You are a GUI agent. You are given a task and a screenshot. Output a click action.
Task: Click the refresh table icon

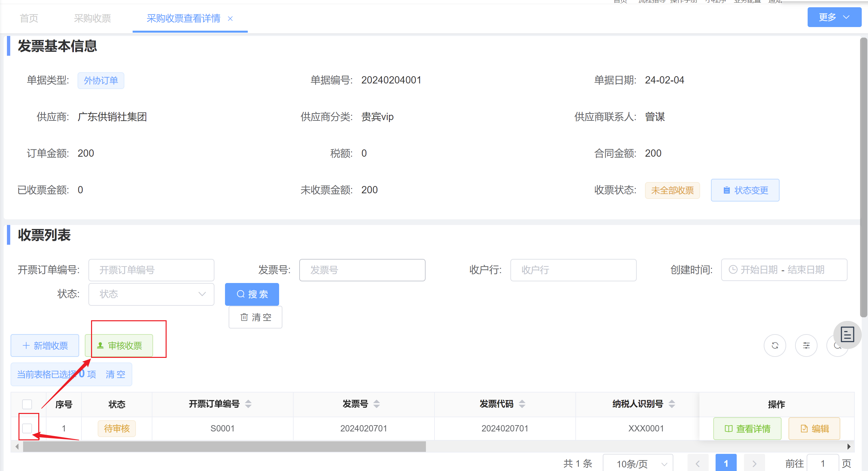pyautogui.click(x=775, y=345)
